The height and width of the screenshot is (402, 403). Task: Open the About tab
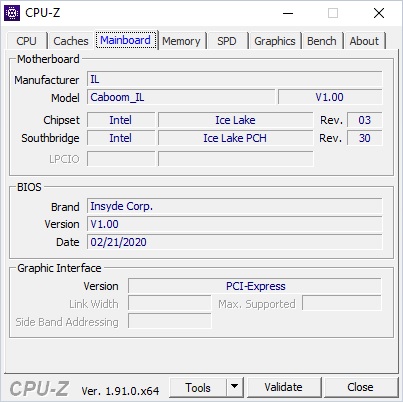(x=364, y=41)
